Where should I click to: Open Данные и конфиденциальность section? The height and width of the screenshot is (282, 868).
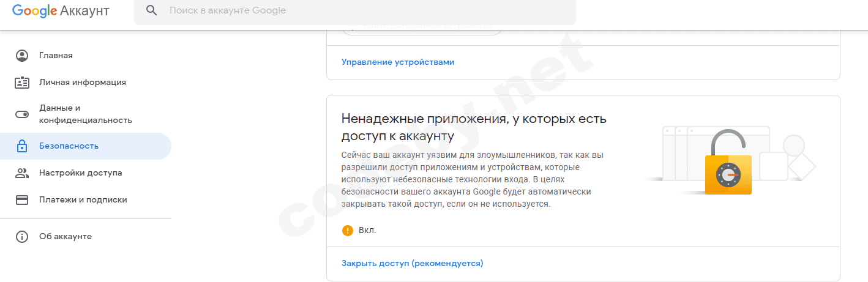86,114
